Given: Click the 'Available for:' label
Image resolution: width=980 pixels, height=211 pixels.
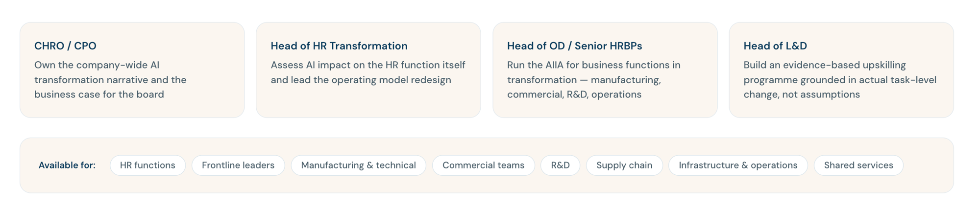Looking at the screenshot, I should (x=67, y=165).
